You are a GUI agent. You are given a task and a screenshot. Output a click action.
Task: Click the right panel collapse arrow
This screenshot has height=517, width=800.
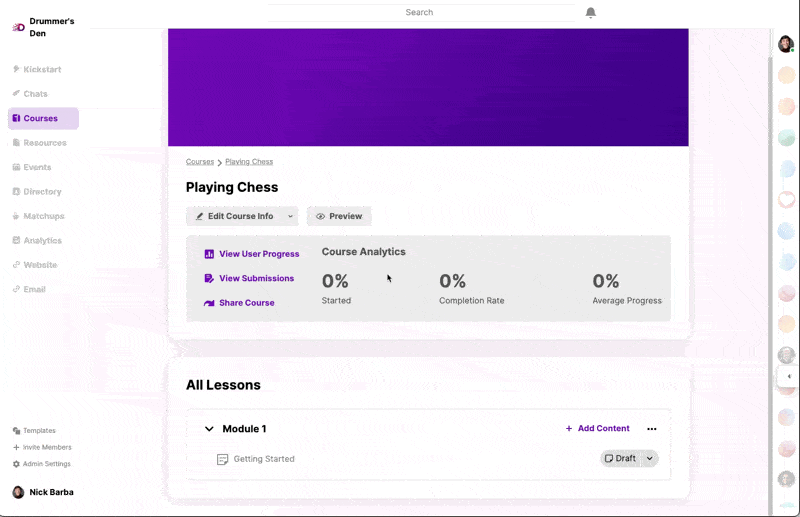point(789,377)
